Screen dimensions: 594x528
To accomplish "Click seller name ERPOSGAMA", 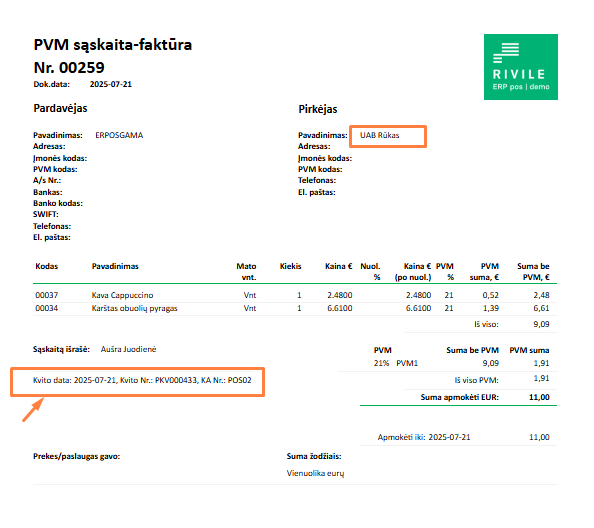I will point(119,135).
